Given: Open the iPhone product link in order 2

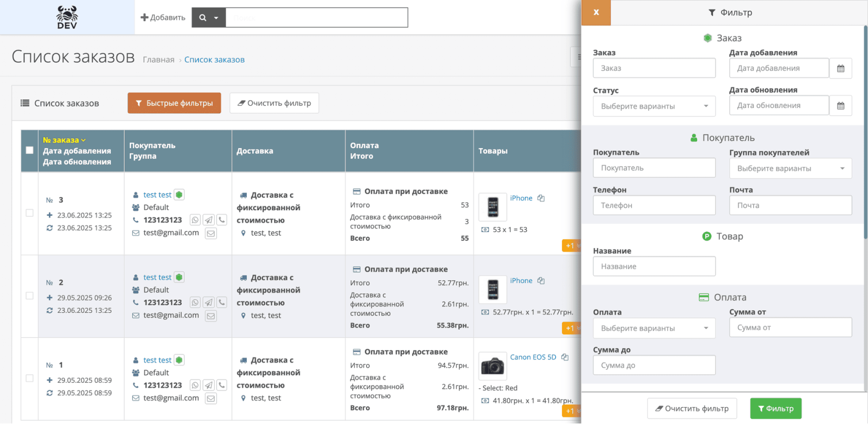Looking at the screenshot, I should click(521, 280).
